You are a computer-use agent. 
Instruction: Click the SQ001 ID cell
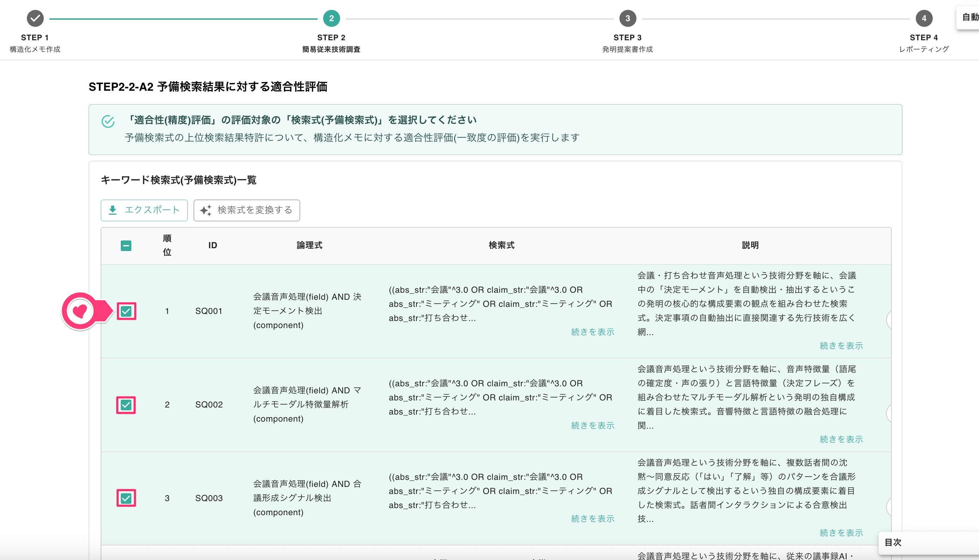[209, 311]
